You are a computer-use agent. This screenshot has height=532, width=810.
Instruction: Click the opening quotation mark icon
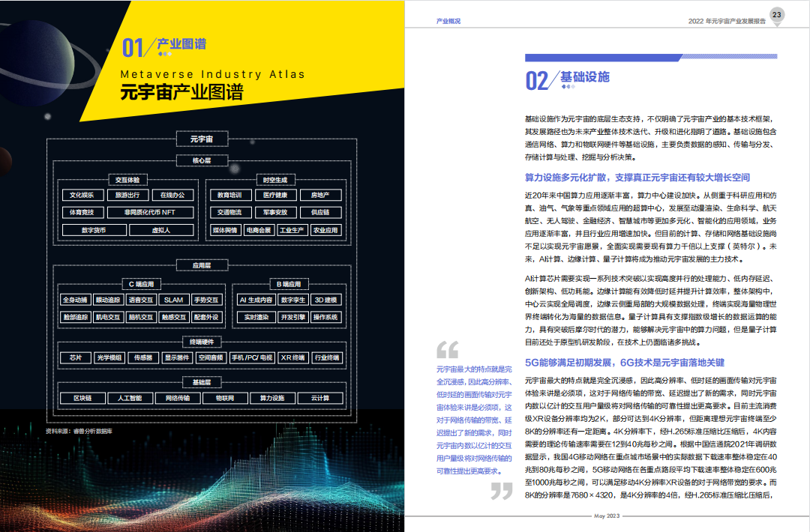point(447,350)
